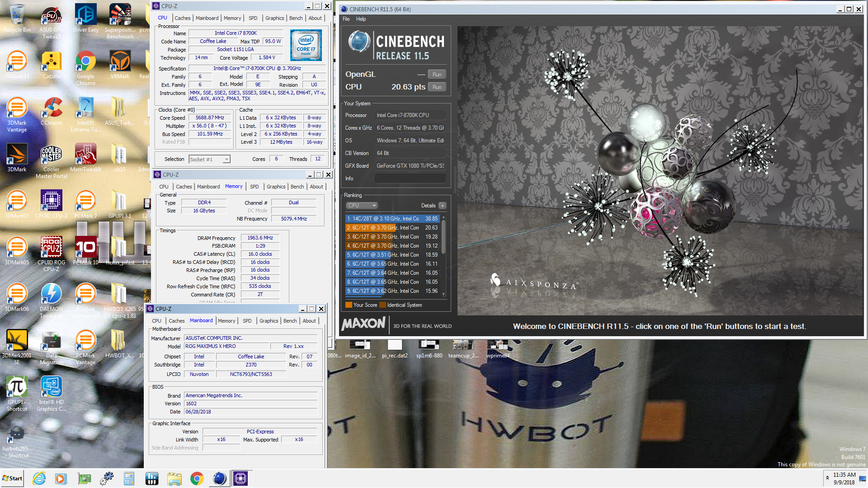The height and width of the screenshot is (488, 868).
Task: Switch to Caches tab in top CPU-Z
Action: coord(183,18)
